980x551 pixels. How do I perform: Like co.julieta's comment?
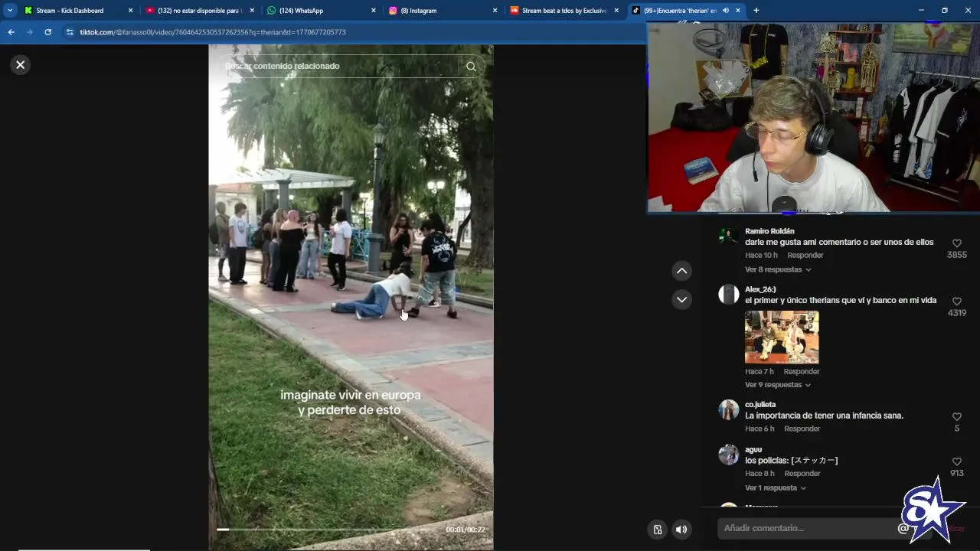click(956, 417)
